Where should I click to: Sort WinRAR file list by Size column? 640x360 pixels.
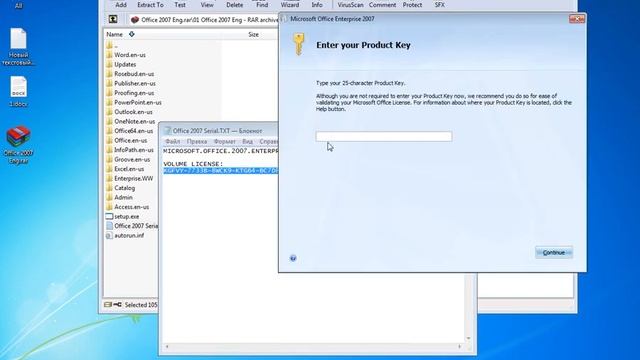[253, 34]
